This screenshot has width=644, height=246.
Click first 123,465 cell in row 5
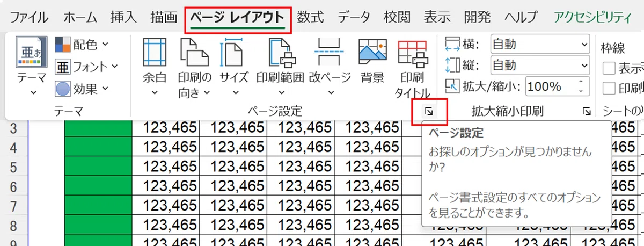165,167
